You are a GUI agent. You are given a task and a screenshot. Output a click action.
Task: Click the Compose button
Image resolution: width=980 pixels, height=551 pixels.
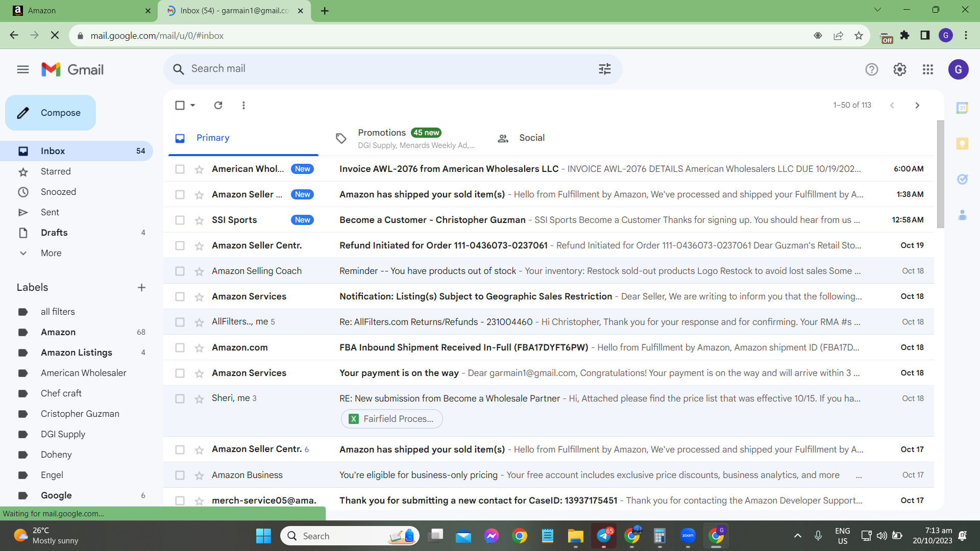[51, 113]
